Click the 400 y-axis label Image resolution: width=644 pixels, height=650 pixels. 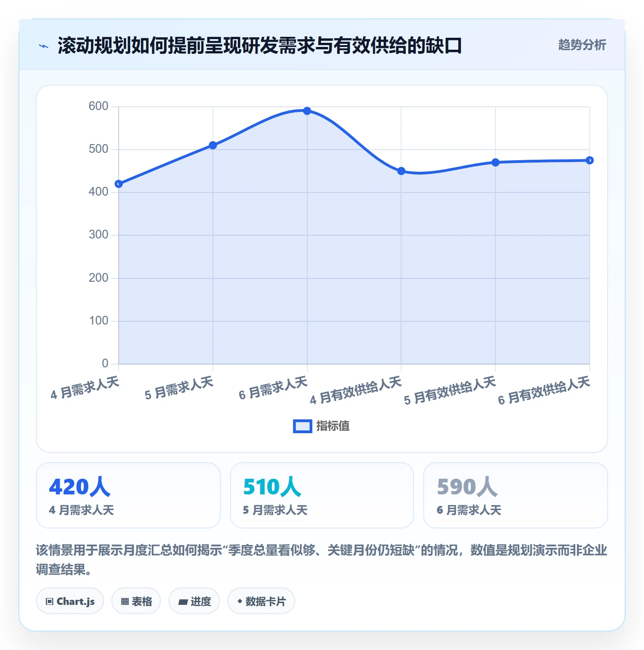click(98, 192)
